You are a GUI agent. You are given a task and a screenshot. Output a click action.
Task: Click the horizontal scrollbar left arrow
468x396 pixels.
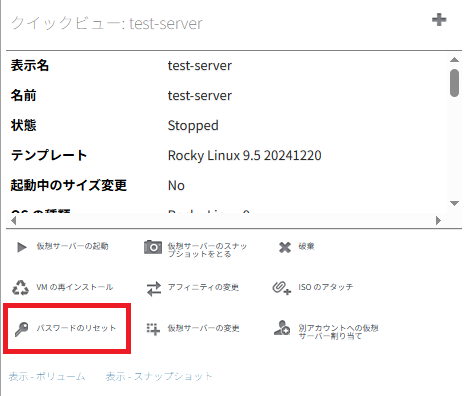pyautogui.click(x=13, y=220)
